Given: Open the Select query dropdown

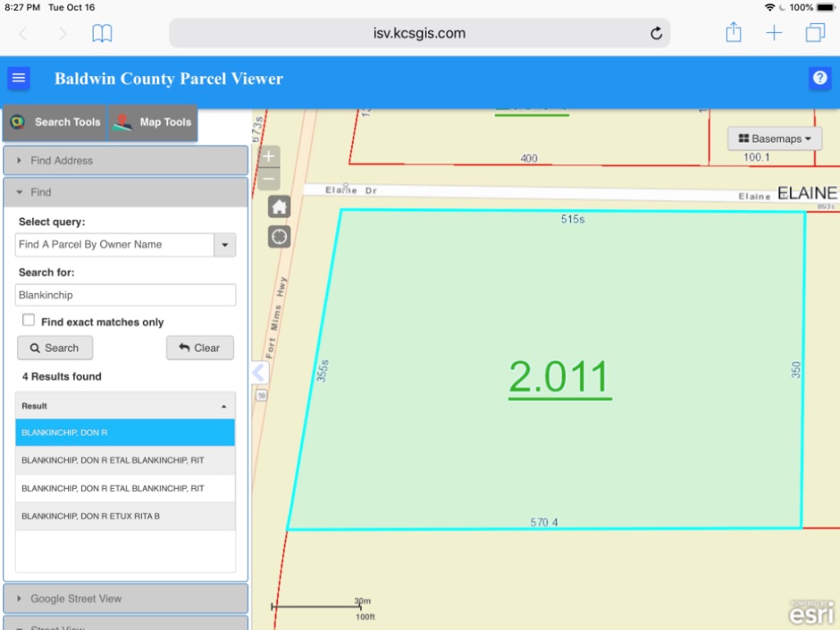Looking at the screenshot, I should pyautogui.click(x=126, y=244).
